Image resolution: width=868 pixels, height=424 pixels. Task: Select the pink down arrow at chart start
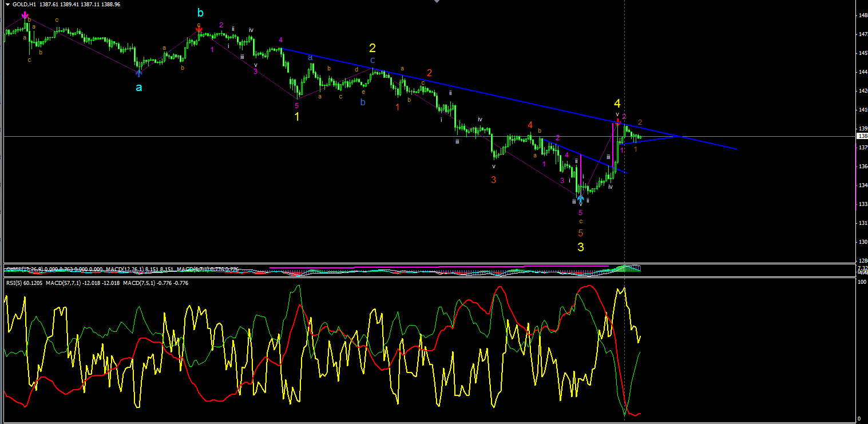(26, 14)
